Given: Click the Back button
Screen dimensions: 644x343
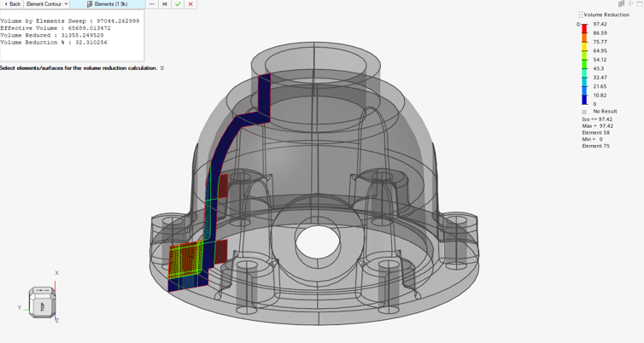Looking at the screenshot, I should coord(11,4).
